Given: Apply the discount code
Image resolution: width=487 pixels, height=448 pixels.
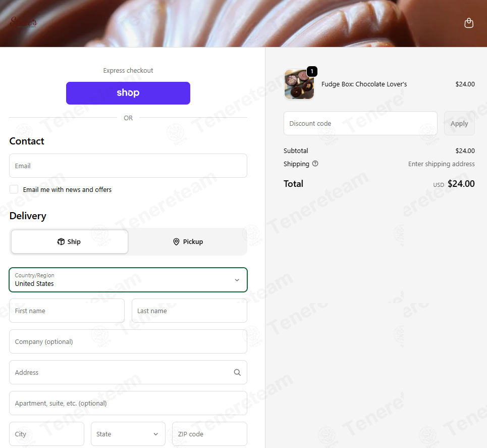Looking at the screenshot, I should click(459, 123).
